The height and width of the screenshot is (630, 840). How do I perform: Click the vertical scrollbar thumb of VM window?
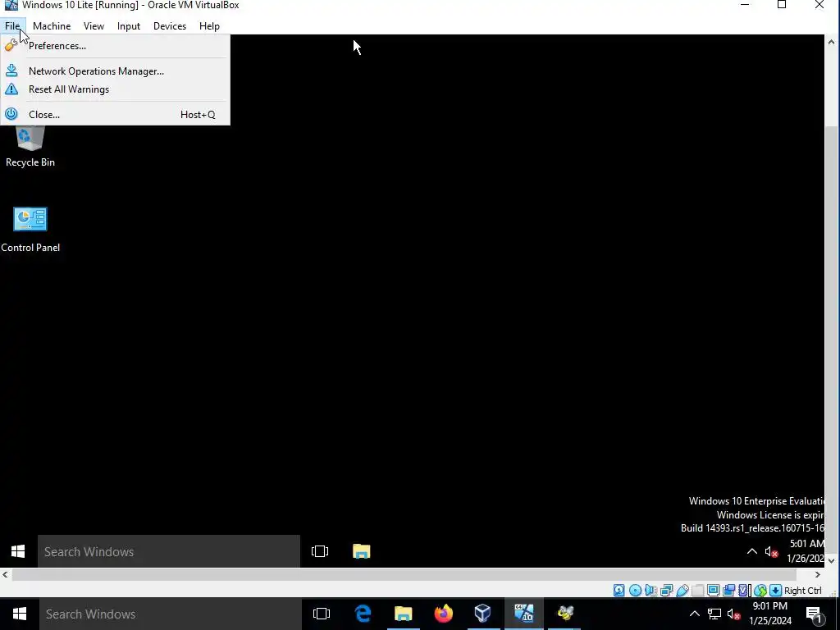[832, 340]
